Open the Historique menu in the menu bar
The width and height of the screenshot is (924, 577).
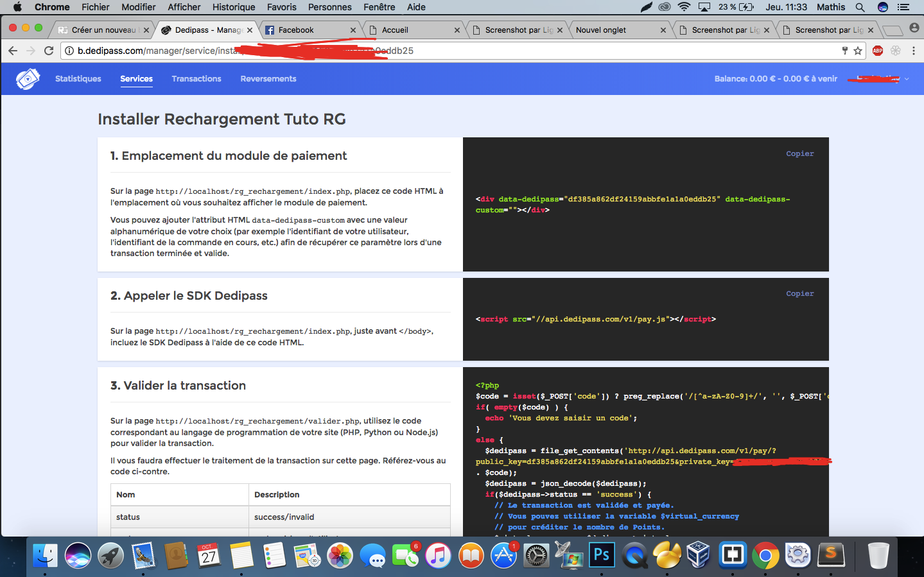(x=234, y=7)
